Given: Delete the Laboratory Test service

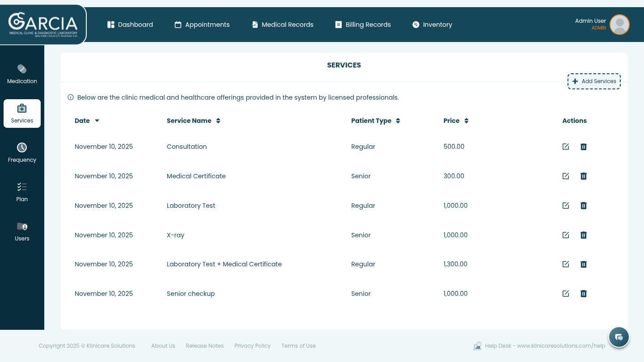Looking at the screenshot, I should tap(583, 206).
